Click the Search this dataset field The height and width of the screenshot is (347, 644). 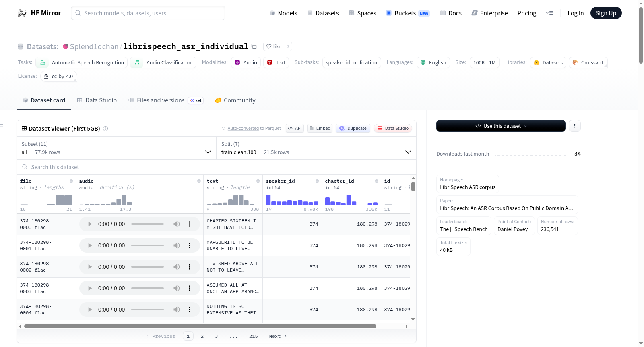(217, 167)
